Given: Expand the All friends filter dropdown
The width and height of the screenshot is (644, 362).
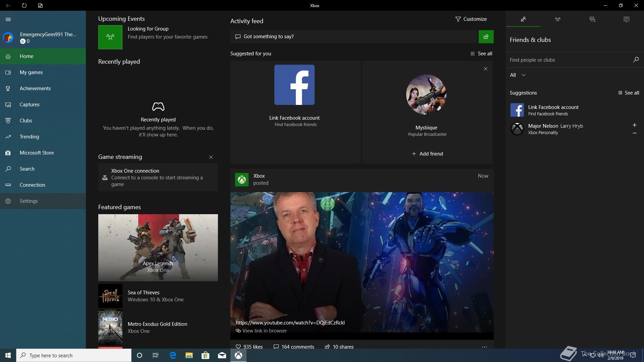Looking at the screenshot, I should (x=518, y=75).
